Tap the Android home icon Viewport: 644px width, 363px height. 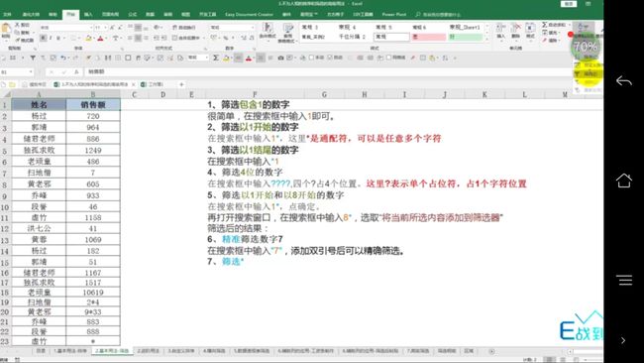[623, 181]
